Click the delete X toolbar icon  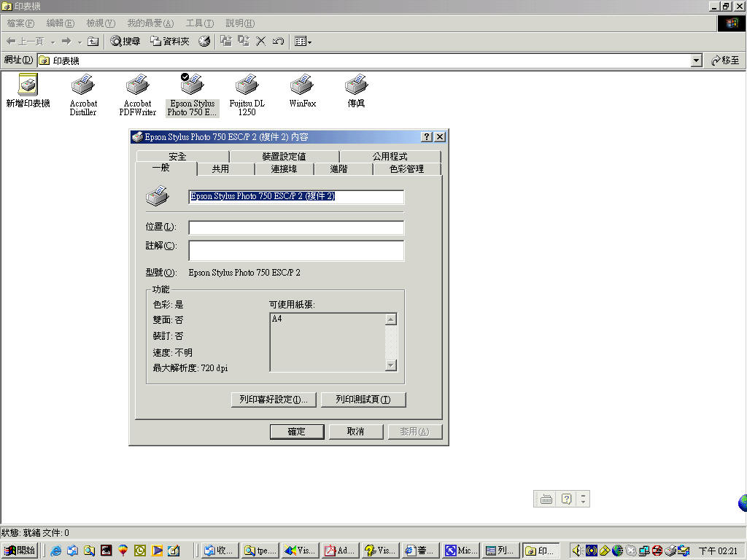click(260, 42)
